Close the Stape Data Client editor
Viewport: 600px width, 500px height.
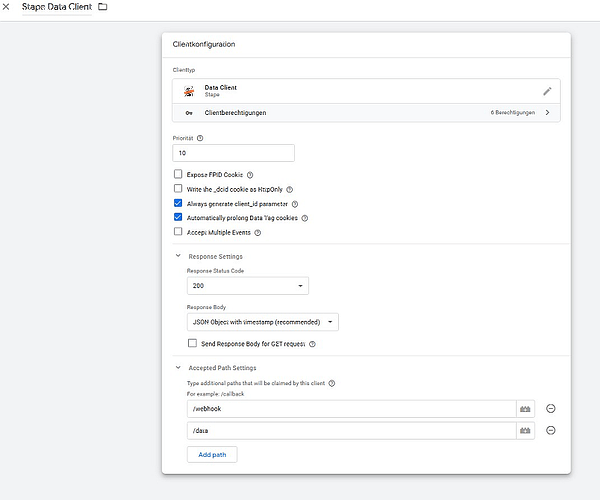(6, 7)
